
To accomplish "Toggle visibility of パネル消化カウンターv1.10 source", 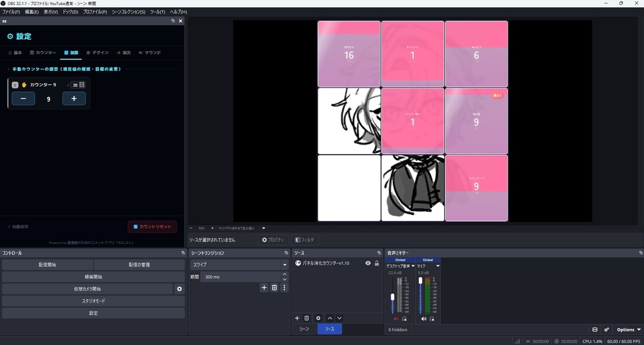I will pyautogui.click(x=368, y=263).
